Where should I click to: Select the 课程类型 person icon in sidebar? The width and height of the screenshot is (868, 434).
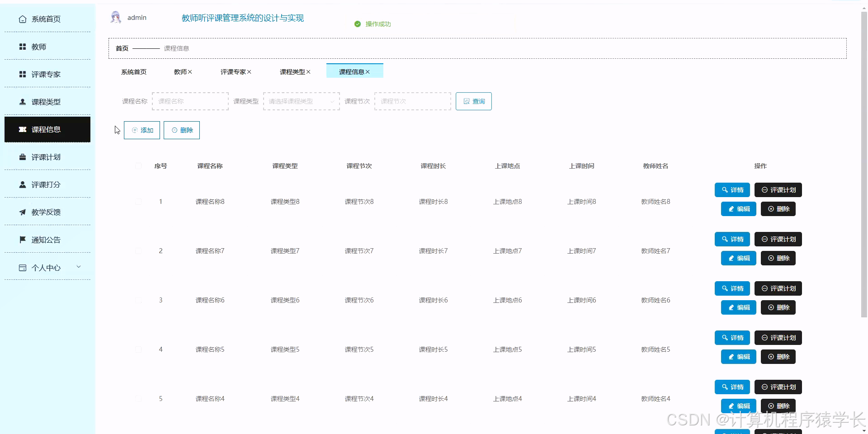tap(23, 102)
